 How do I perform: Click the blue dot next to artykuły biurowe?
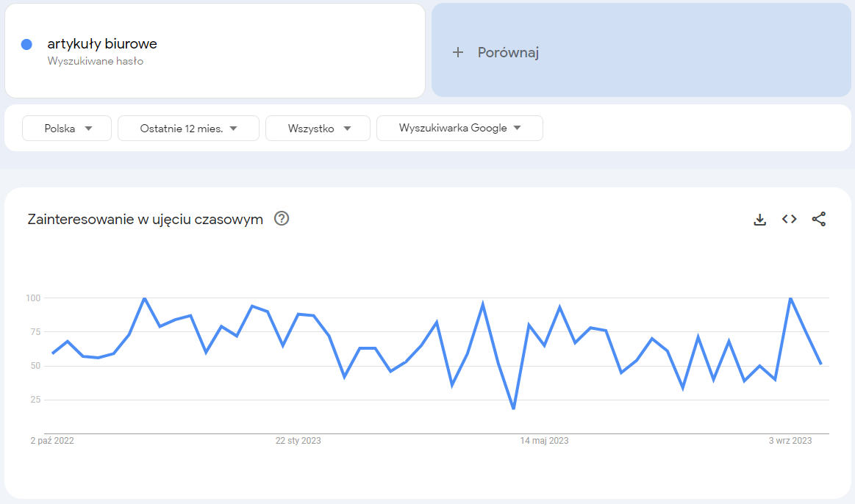click(x=27, y=43)
